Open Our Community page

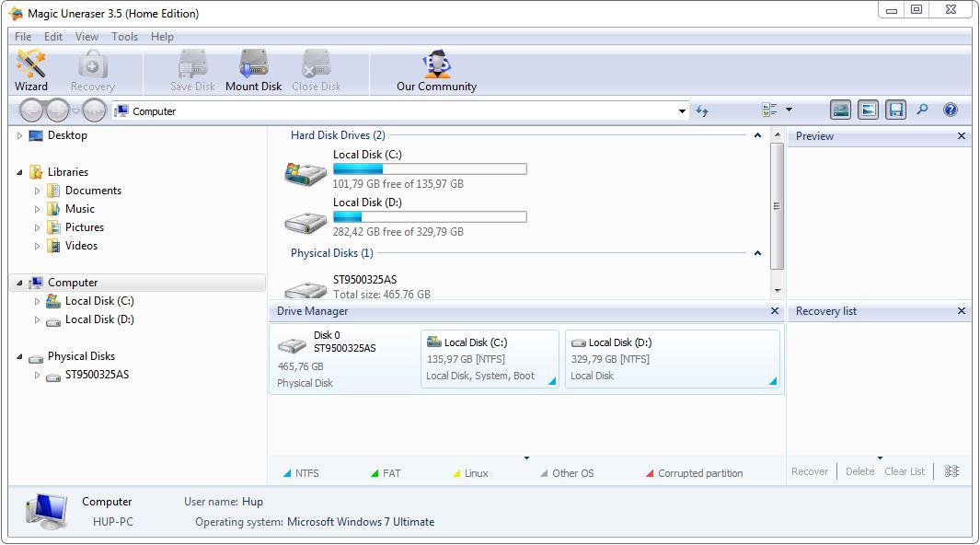pyautogui.click(x=436, y=71)
